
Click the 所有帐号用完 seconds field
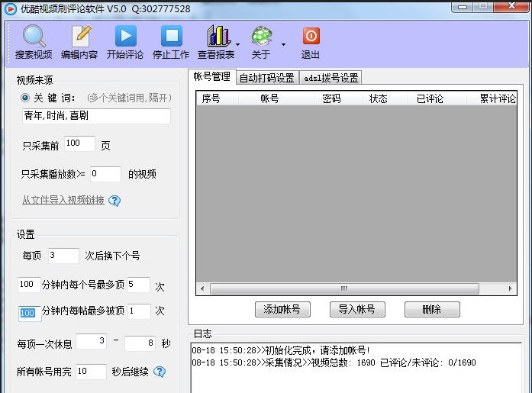(x=92, y=372)
